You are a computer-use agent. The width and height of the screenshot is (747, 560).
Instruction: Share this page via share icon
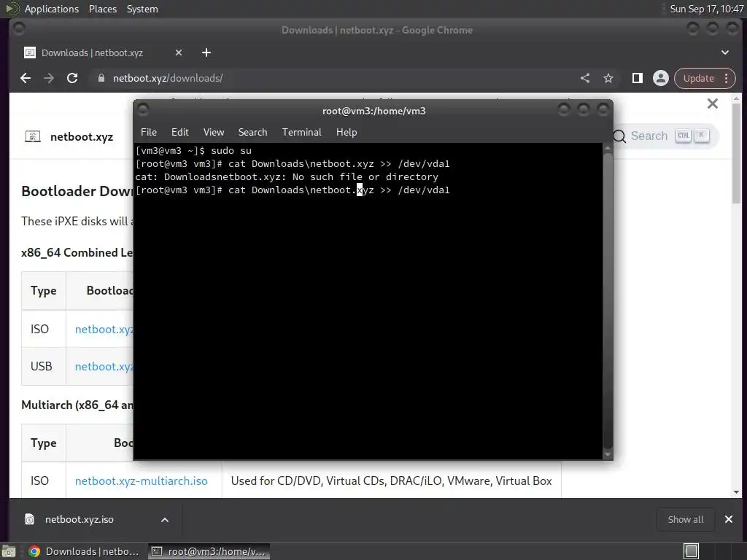click(x=585, y=78)
